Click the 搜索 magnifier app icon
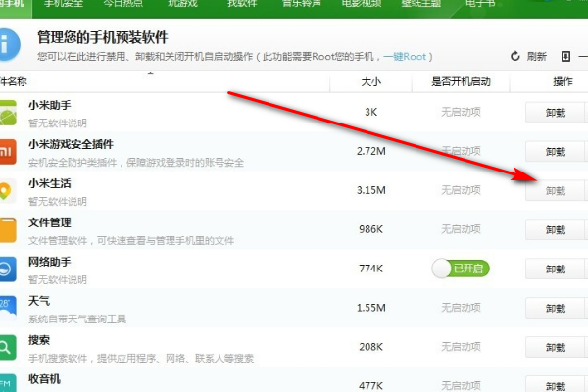588x392 pixels. click(8, 347)
